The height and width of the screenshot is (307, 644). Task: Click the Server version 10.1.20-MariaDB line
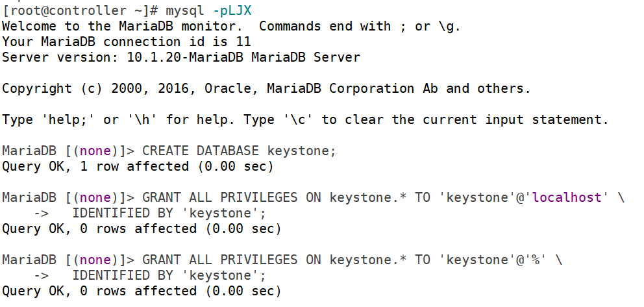tap(181, 57)
